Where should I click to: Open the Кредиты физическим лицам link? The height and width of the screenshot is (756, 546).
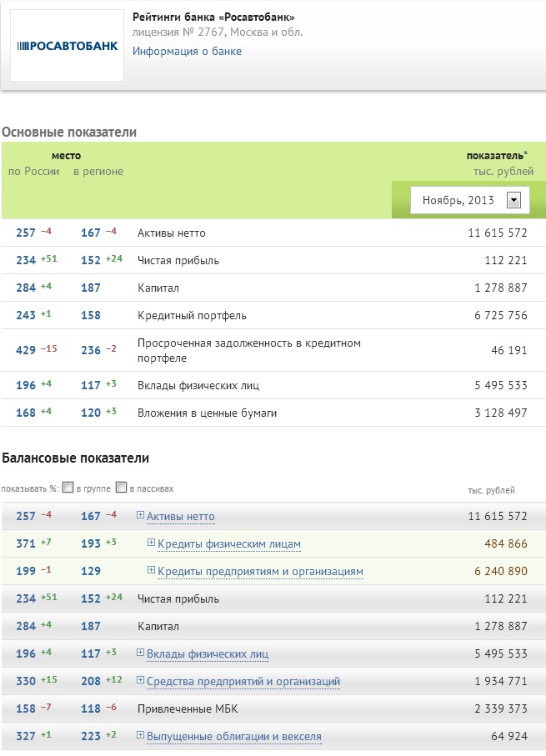coord(229,544)
